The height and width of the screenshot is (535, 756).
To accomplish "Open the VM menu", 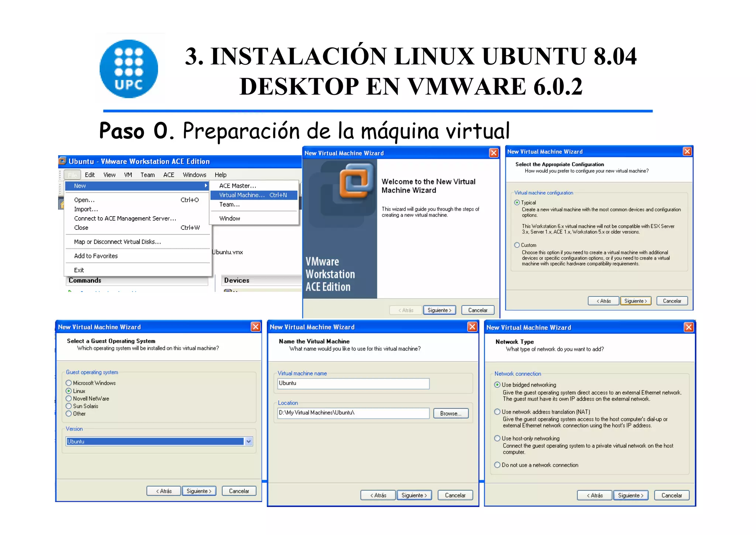I will coord(128,175).
